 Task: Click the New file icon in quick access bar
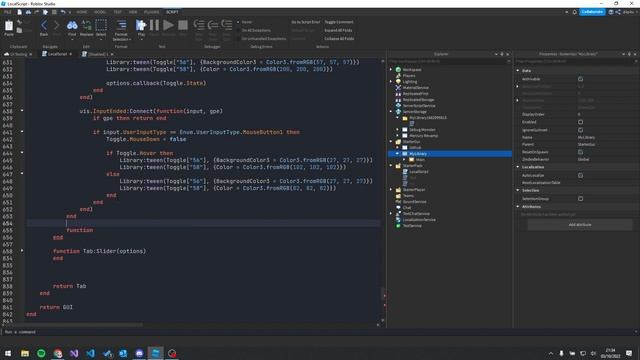pyautogui.click(x=19, y=12)
